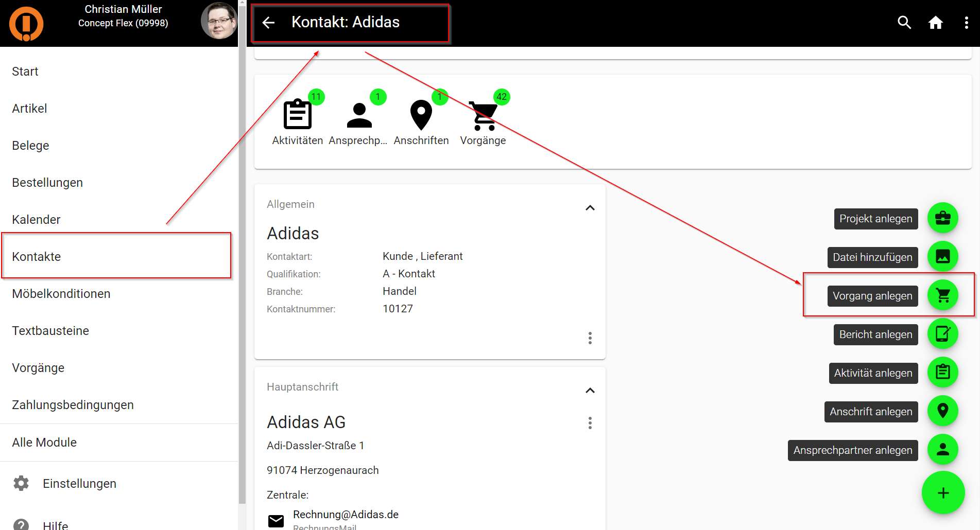Viewport: 980px width, 530px height.
Task: Open Belege in the sidebar
Action: (119, 146)
